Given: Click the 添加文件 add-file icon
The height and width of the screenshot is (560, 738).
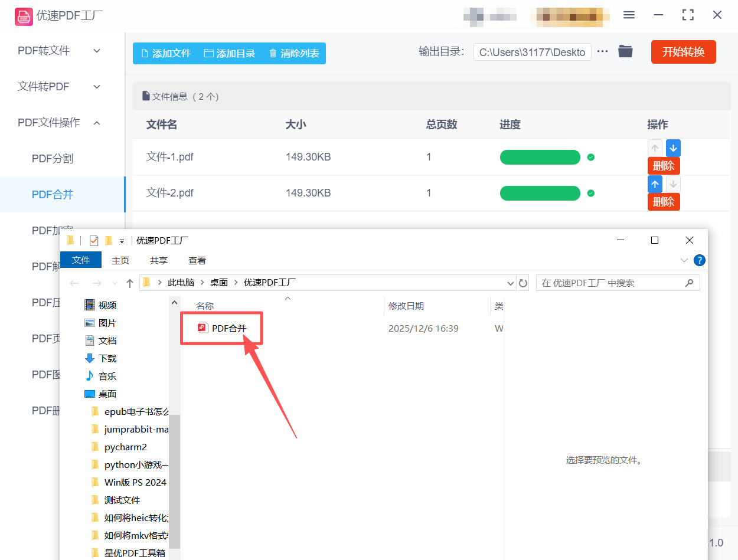Looking at the screenshot, I should 143,53.
